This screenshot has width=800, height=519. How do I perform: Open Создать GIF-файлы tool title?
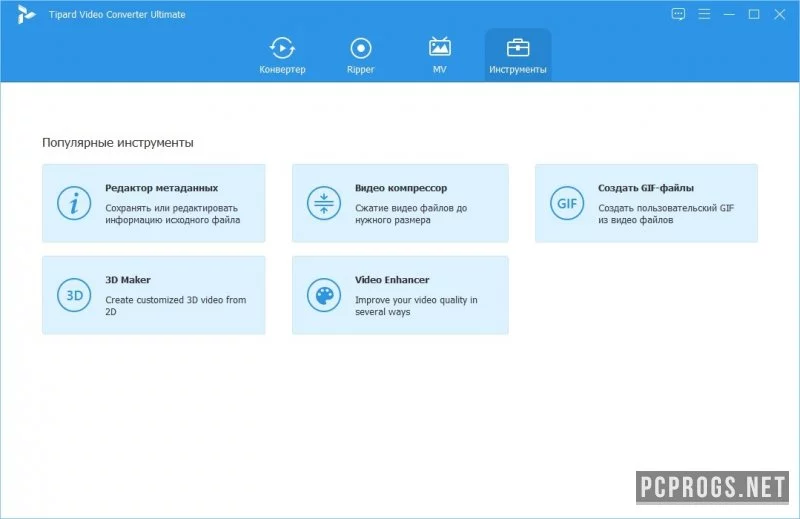[646, 188]
